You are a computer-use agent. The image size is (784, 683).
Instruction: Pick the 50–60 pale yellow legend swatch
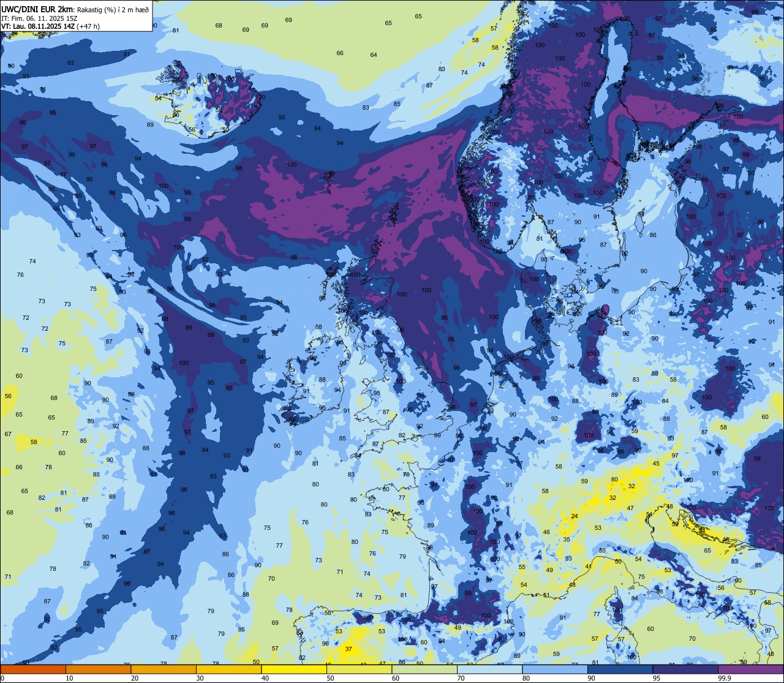359,669
